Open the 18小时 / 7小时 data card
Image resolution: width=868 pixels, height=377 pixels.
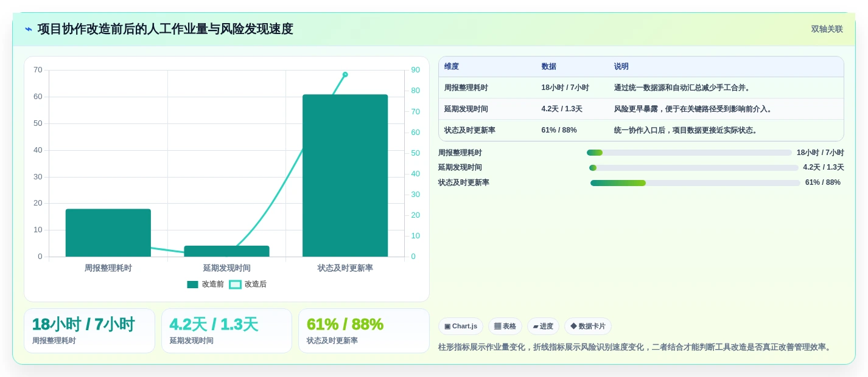(89, 331)
